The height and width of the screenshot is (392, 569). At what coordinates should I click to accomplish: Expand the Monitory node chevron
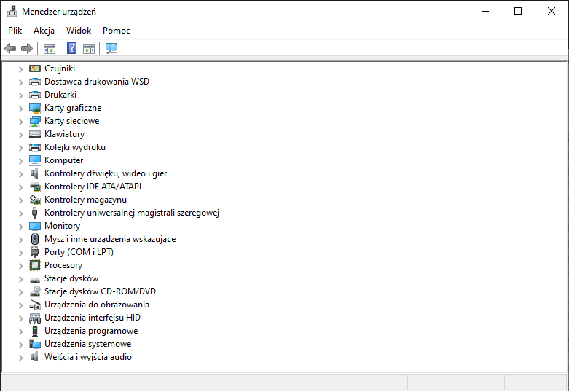[20, 226]
